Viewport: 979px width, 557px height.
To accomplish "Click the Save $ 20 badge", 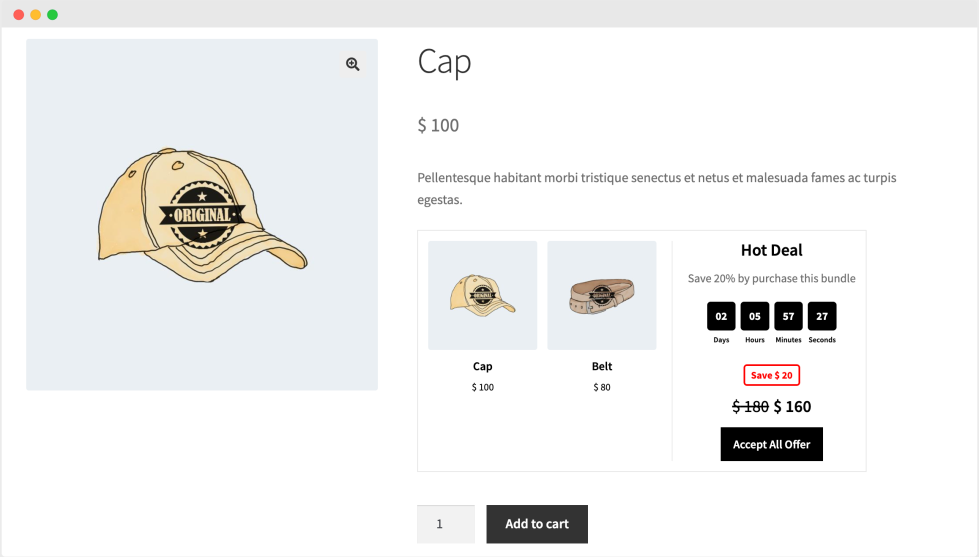I will pos(771,375).
